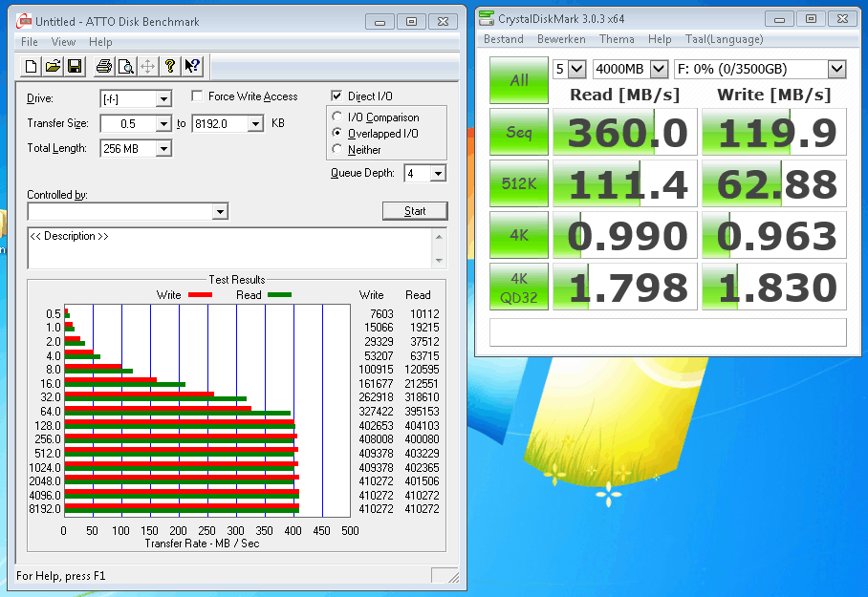
Task: Select the I/O Comparison radio button
Action: click(x=336, y=117)
